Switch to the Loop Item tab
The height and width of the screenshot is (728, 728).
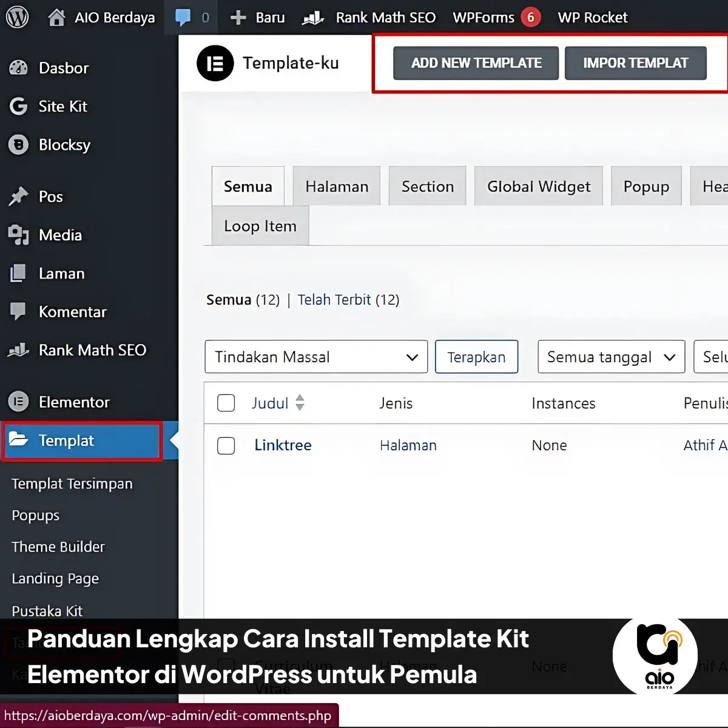pos(260,226)
